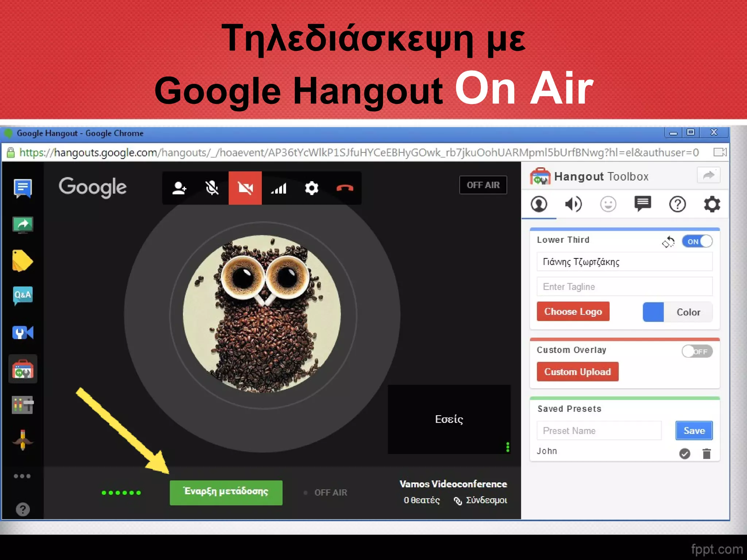Viewport: 747px width, 560px height.
Task: Pick the blue color swatch
Action: pos(653,312)
